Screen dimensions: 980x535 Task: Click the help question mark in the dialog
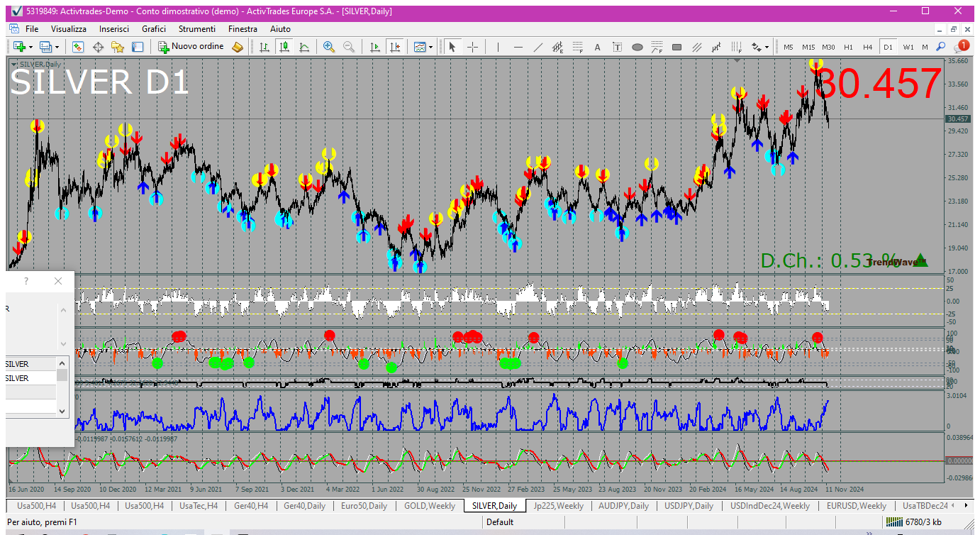point(26,281)
